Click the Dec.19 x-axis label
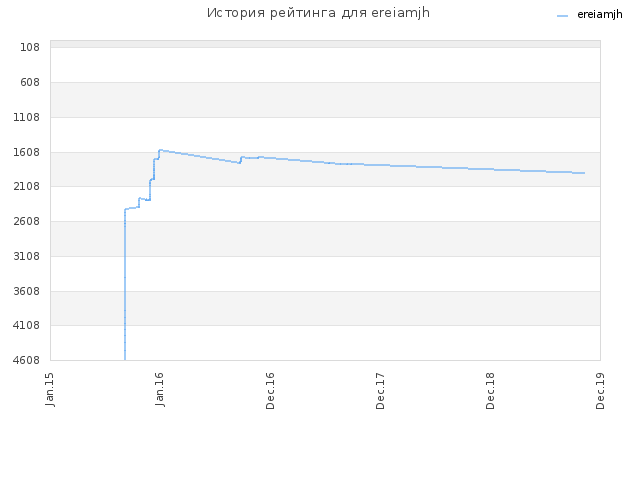This screenshot has width=640, height=480. [x=600, y=391]
